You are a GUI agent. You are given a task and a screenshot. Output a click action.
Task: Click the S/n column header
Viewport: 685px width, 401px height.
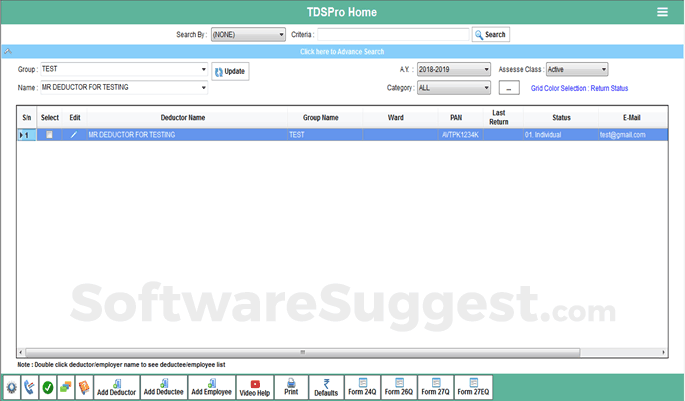(x=27, y=118)
